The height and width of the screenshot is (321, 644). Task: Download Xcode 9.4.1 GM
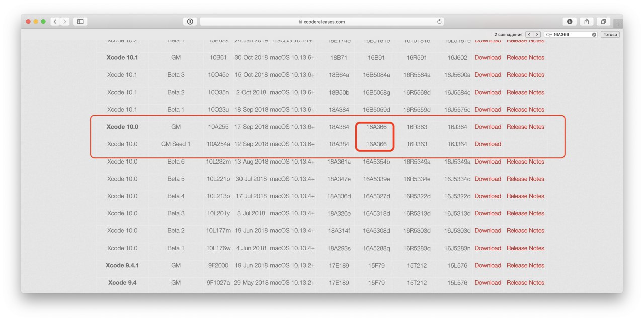(x=488, y=265)
